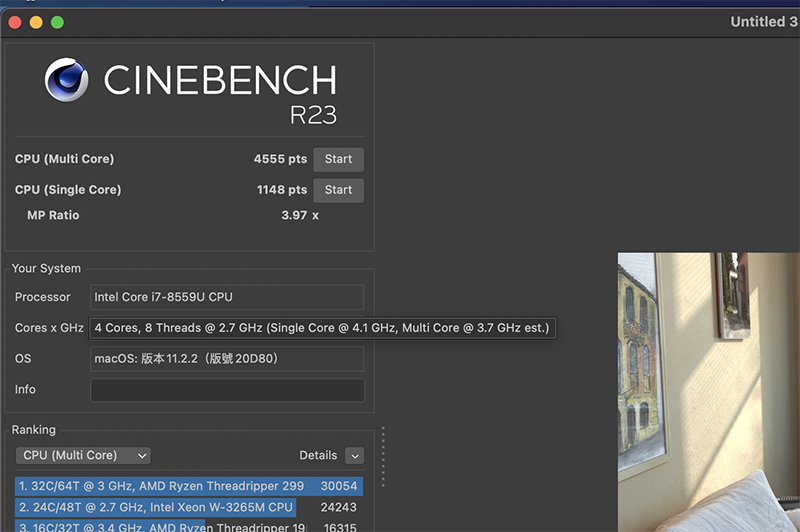Click the 4555 pts multi core score
The image size is (800, 532).
pos(280,159)
